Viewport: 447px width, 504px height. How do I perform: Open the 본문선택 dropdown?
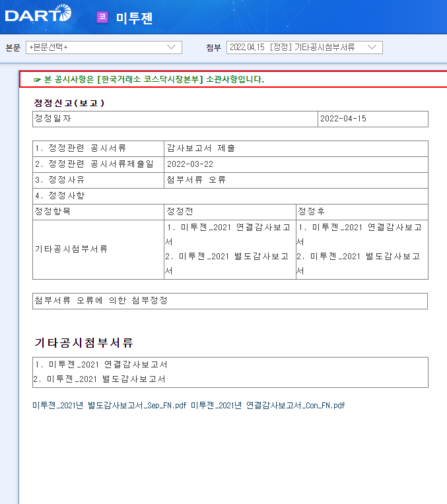pyautogui.click(x=104, y=47)
